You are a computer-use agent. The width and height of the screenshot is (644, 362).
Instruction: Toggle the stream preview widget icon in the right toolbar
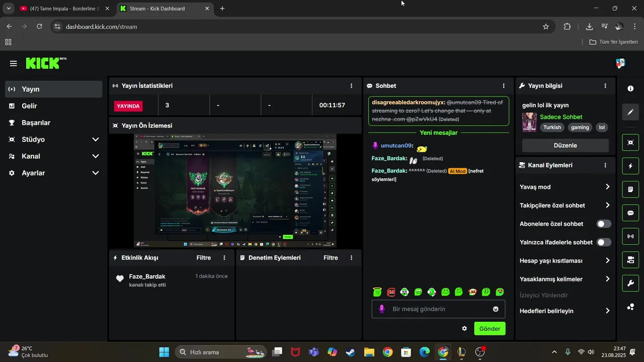tap(630, 142)
